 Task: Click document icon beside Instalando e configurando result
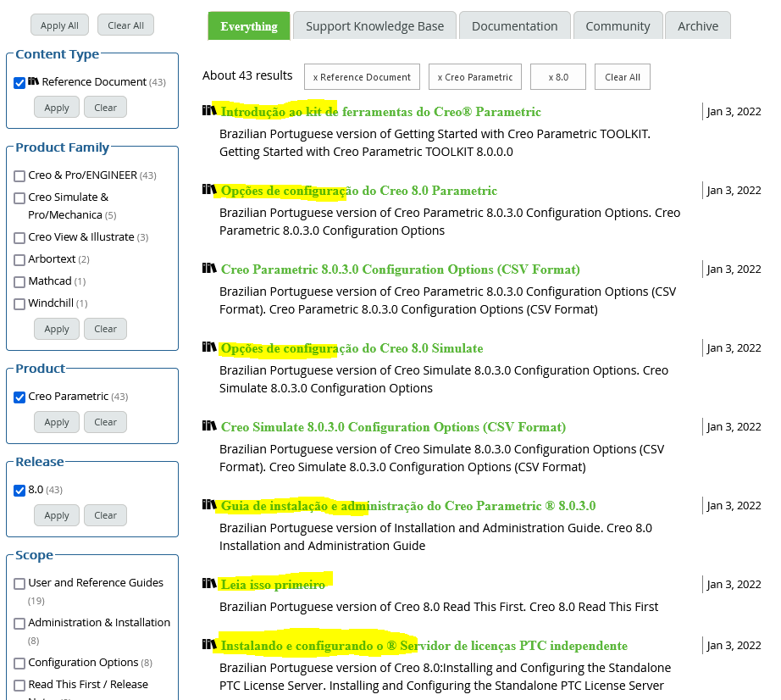[x=209, y=644]
